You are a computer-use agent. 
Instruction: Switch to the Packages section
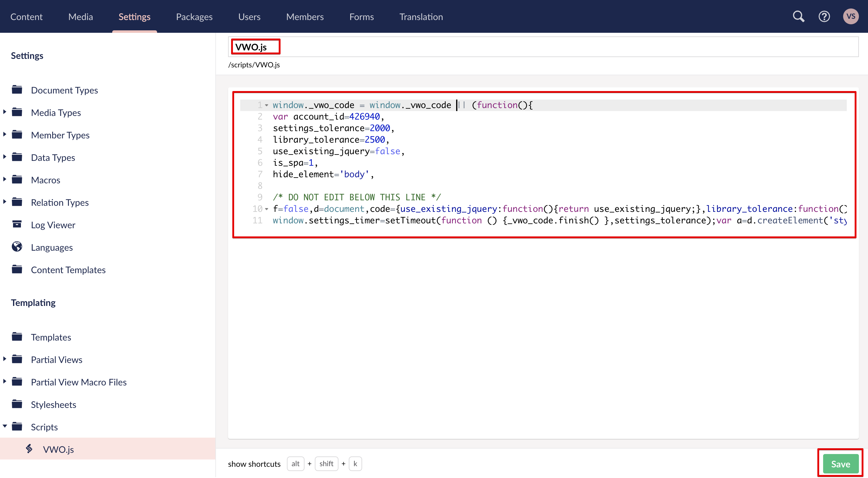[194, 16]
